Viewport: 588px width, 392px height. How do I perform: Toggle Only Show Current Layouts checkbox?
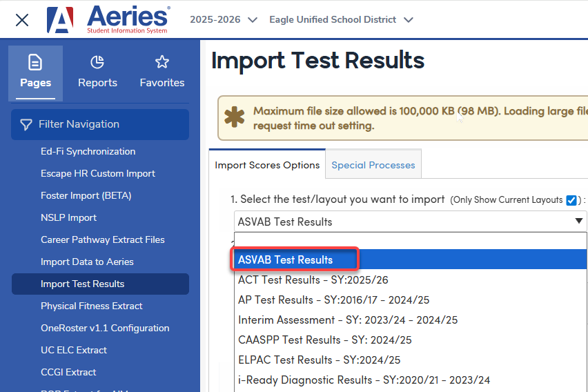point(571,200)
